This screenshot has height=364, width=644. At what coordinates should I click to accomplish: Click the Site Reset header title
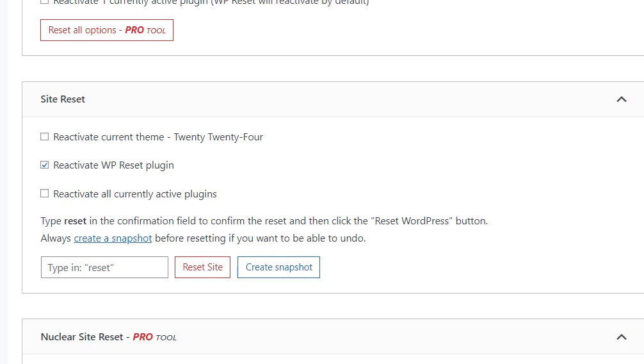[x=63, y=99]
